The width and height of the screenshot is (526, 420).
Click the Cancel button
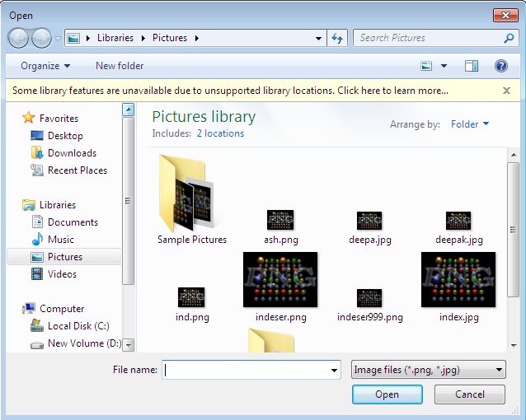tap(470, 394)
